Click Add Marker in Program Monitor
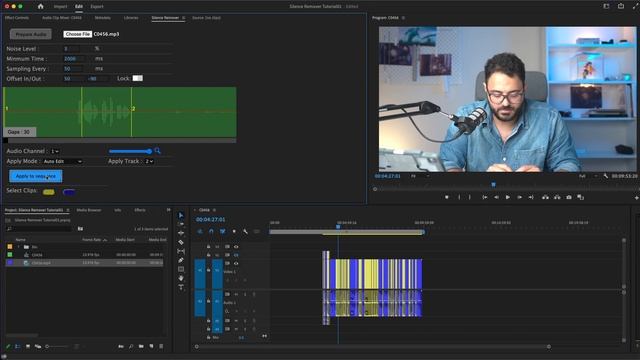The height and width of the screenshot is (360, 640). pos(447,197)
